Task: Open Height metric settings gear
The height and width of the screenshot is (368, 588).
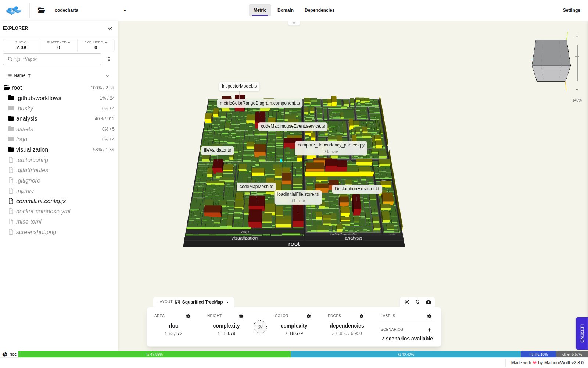Action: [x=241, y=316]
